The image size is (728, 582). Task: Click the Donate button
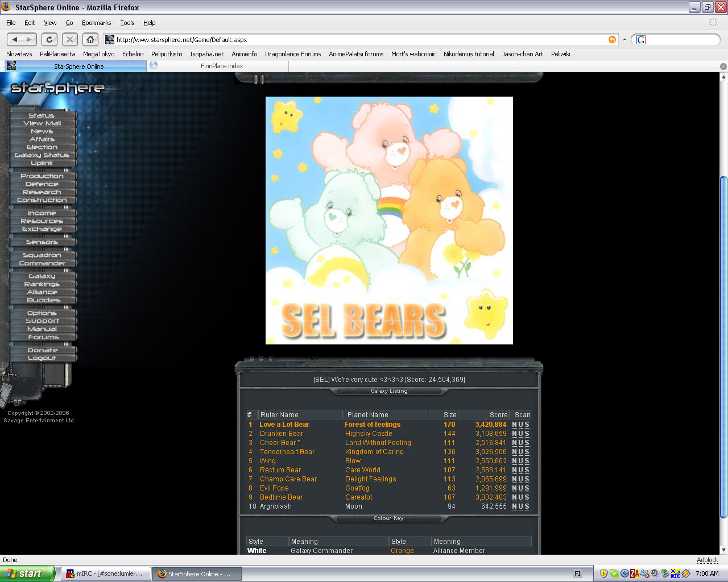[x=42, y=350]
